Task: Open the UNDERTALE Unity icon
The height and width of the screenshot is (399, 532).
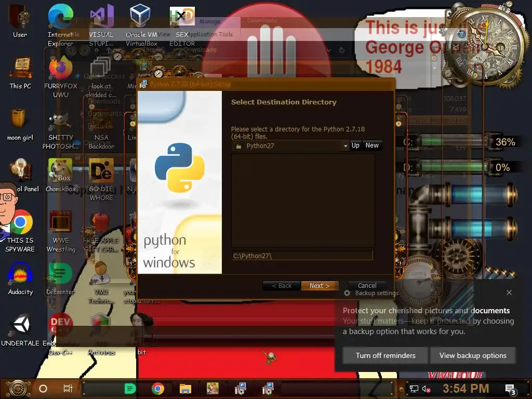Action: click(x=20, y=330)
